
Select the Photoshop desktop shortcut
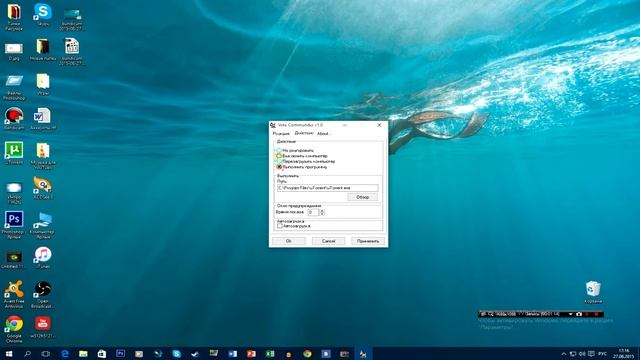[14, 224]
